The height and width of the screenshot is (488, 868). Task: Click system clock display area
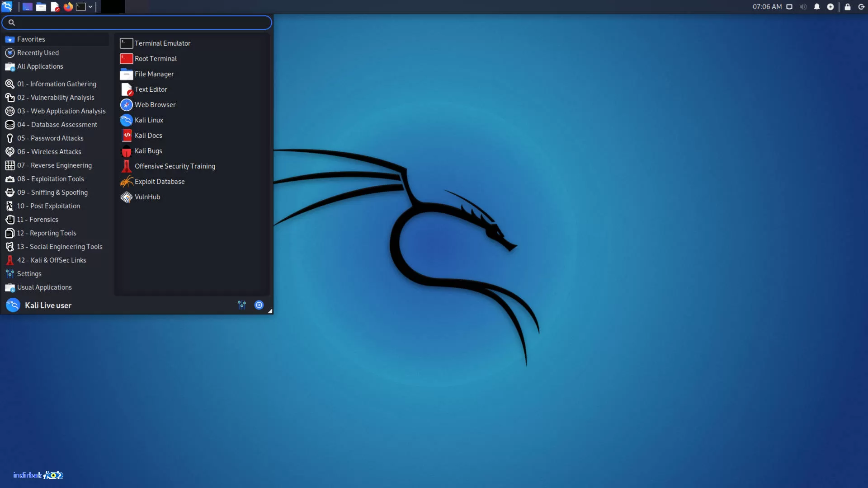[767, 7]
